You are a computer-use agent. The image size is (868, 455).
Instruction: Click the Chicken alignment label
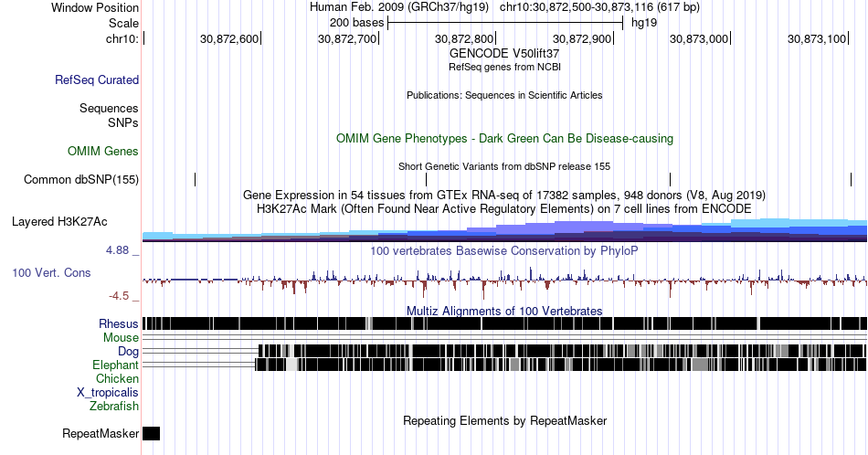click(x=117, y=379)
